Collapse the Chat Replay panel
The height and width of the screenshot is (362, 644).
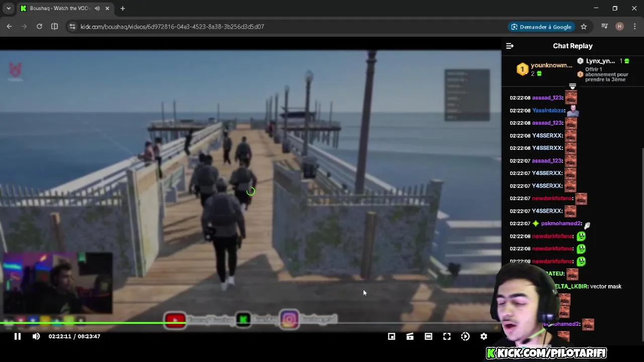pos(510,46)
